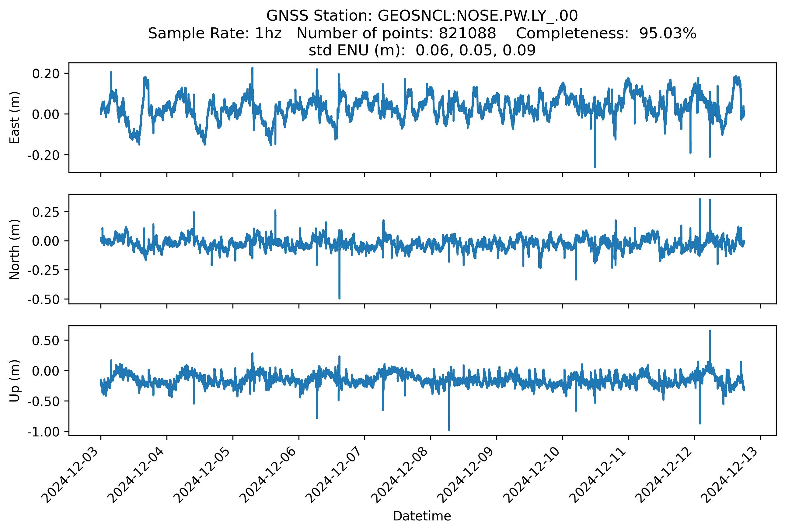Screen dimensions: 785x532
Task: Click the 0.20 tick on East axis
Action: click(x=46, y=74)
